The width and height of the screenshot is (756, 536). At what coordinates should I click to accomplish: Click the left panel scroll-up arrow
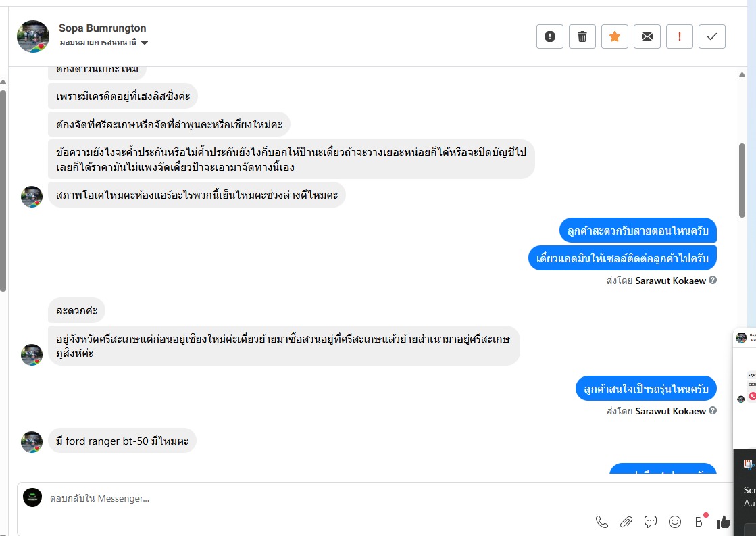coord(3,83)
